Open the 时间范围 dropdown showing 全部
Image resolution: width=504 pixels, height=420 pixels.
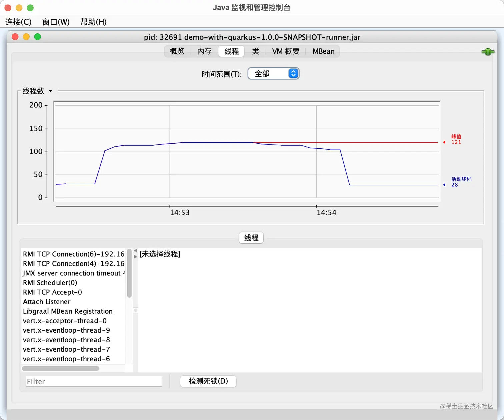click(273, 74)
